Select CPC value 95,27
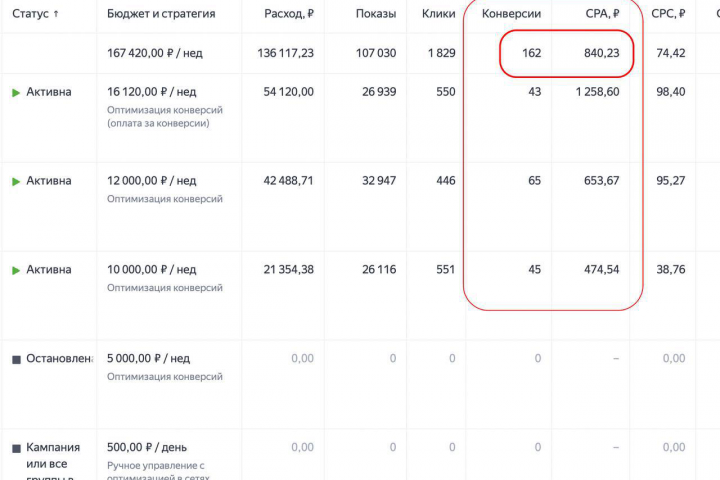This screenshot has height=480, width=720. (671, 181)
